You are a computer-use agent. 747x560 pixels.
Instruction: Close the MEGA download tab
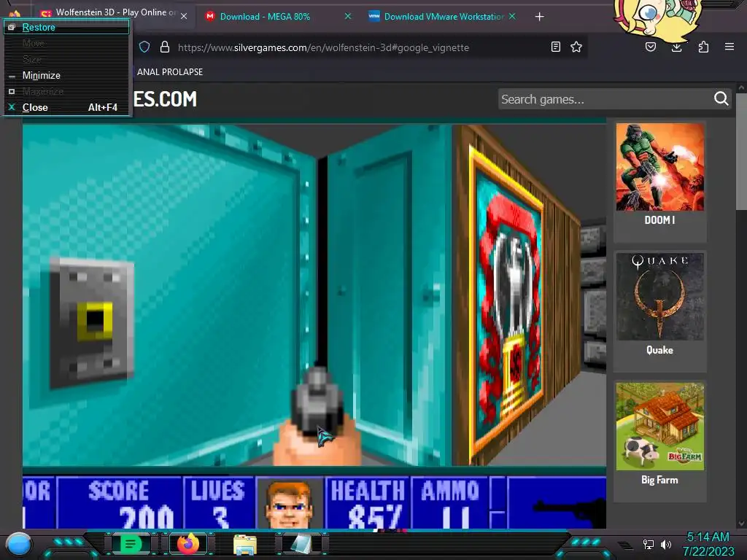point(348,16)
